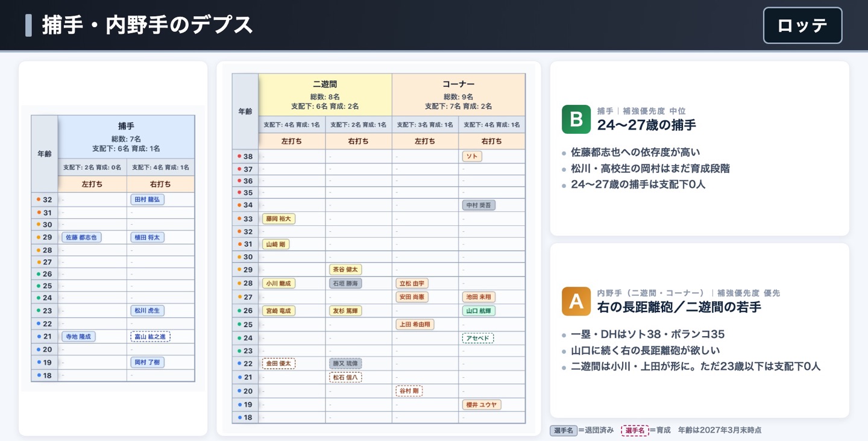Screen dimensions: 868x441
Task: Select the 岡村 了樹 player chip
Action: click(147, 362)
